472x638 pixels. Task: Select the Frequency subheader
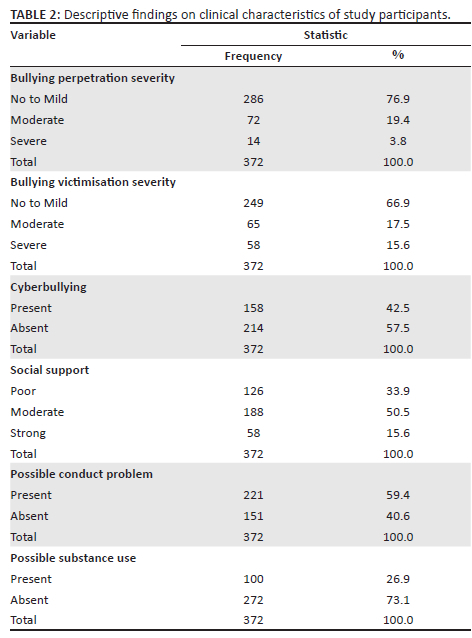coord(253,56)
